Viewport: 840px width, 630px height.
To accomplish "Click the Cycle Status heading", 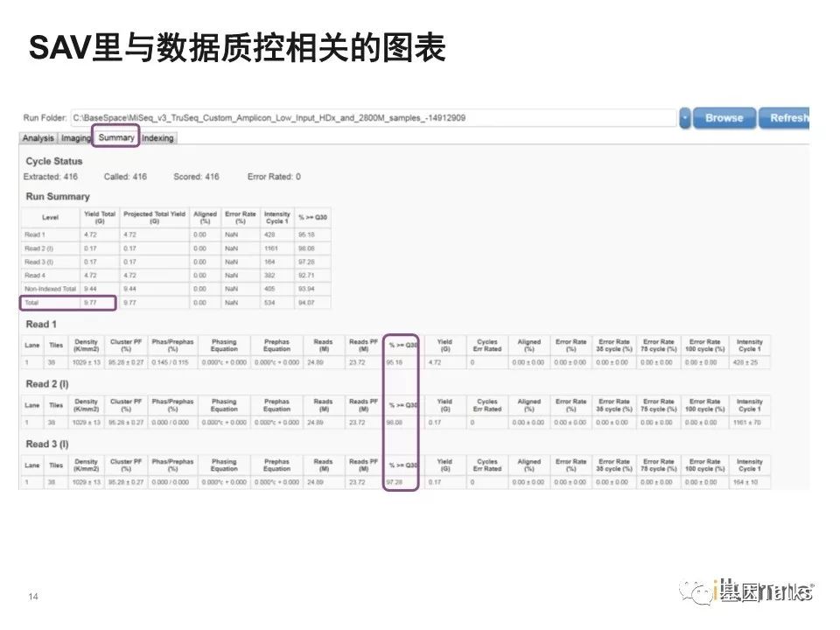I will (54, 161).
